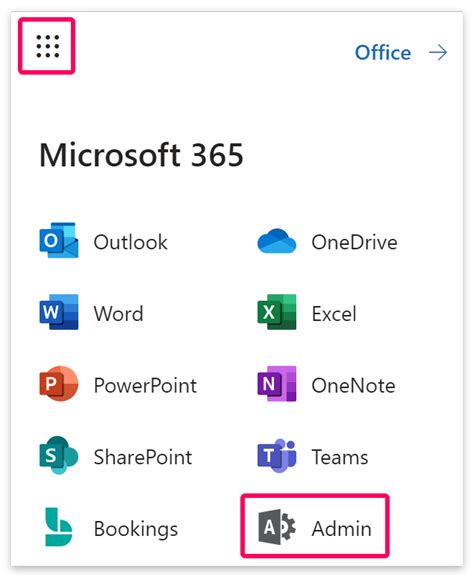This screenshot has width=474, height=577.
Task: Click the Office link text
Action: pos(383,53)
